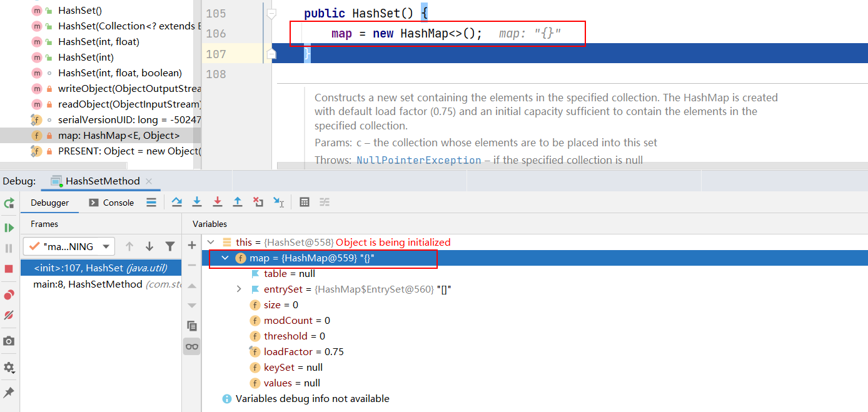Click the Step Over arrow icon
Viewport: 868px width, 412px height.
(x=177, y=202)
